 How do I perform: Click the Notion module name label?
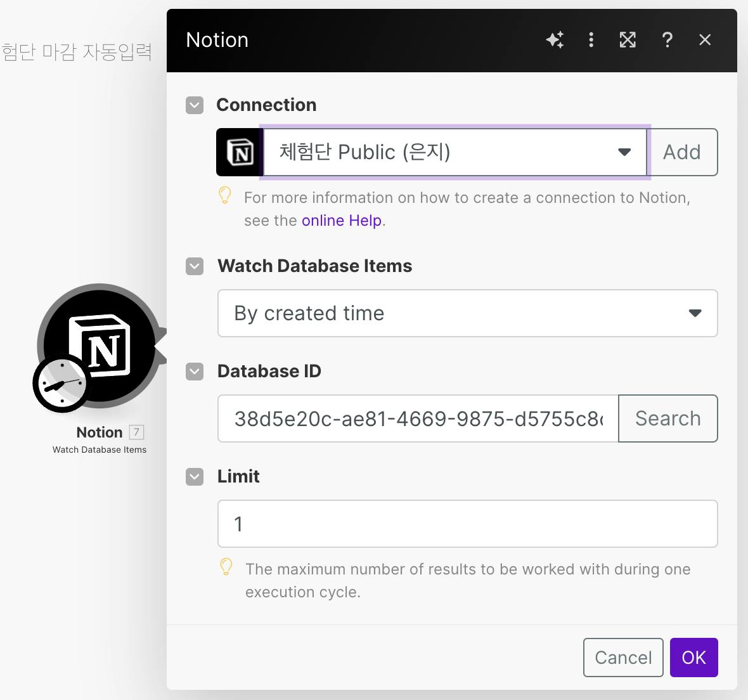[x=100, y=432]
